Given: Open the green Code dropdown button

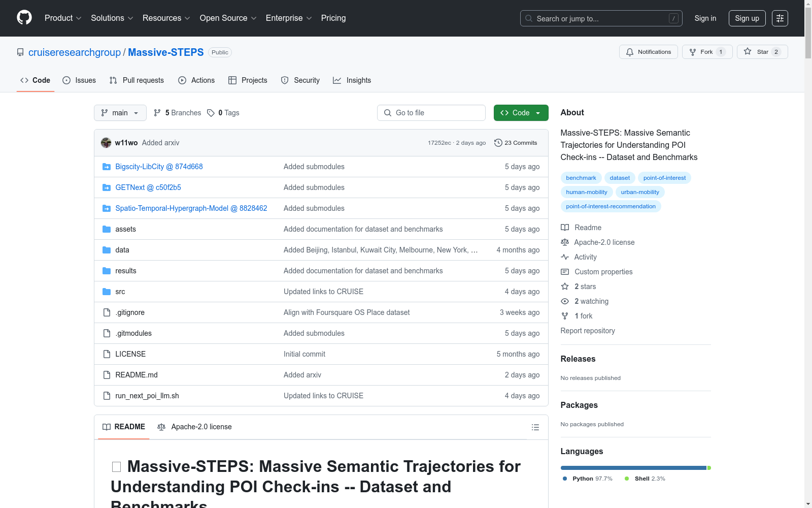Looking at the screenshot, I should [x=521, y=113].
